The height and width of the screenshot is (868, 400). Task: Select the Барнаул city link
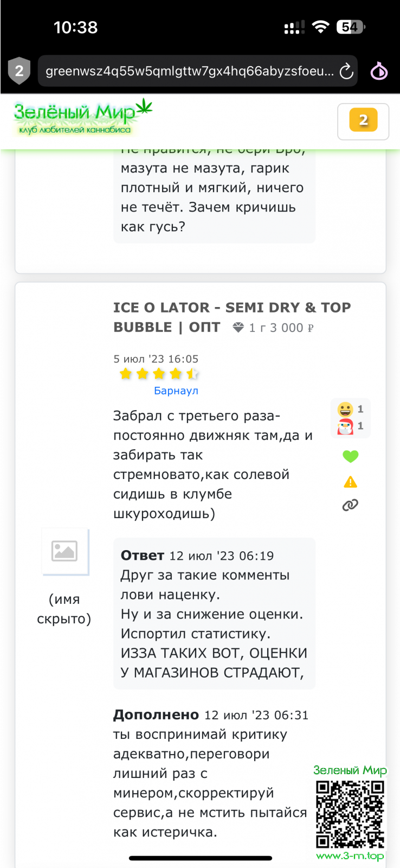176,391
